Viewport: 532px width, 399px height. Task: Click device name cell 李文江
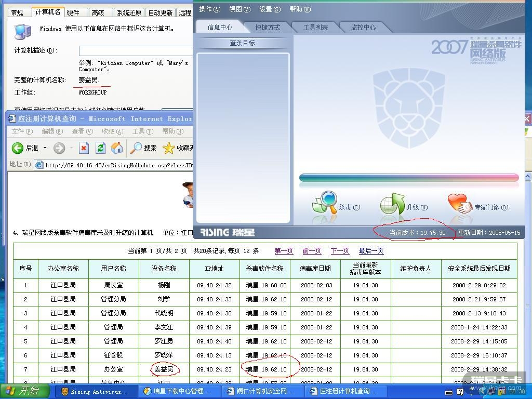click(x=164, y=327)
